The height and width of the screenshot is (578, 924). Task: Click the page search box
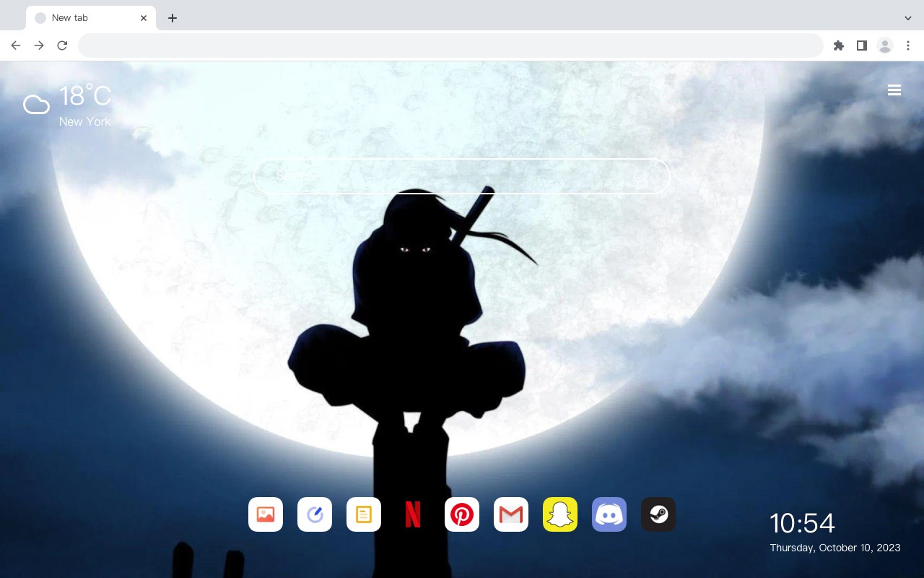(x=462, y=176)
